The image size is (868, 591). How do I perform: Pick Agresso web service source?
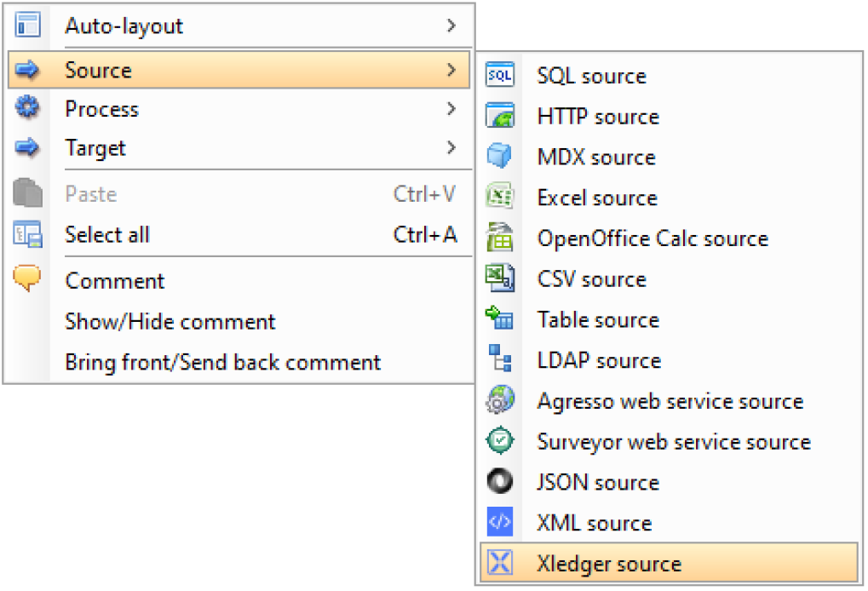pyautogui.click(x=670, y=401)
